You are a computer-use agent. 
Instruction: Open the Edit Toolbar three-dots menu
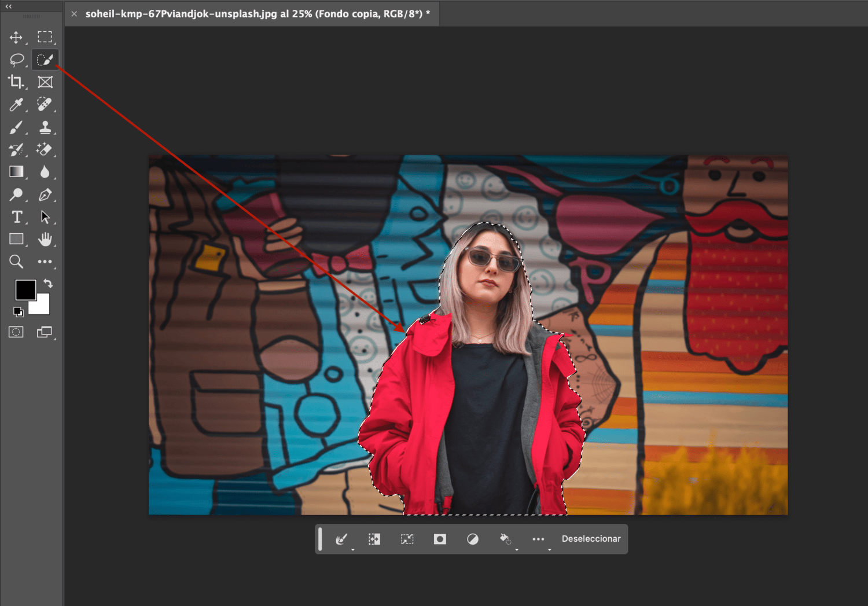[45, 262]
